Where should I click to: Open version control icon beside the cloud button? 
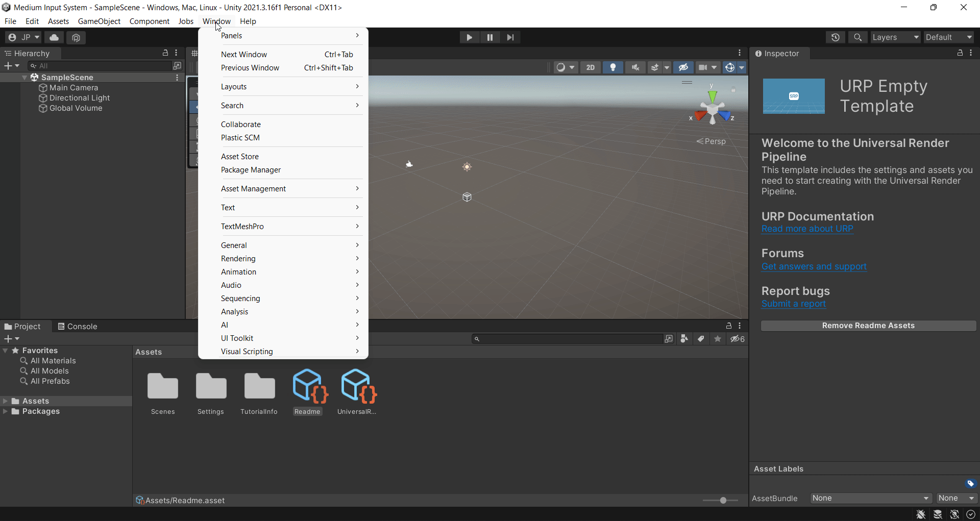(76, 37)
